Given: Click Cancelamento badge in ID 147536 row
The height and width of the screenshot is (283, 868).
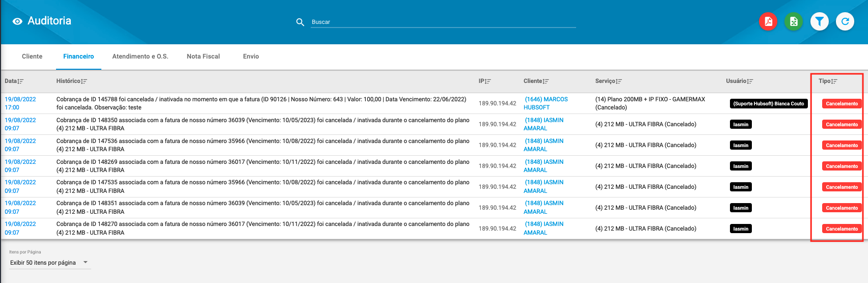Looking at the screenshot, I should pyautogui.click(x=842, y=145).
